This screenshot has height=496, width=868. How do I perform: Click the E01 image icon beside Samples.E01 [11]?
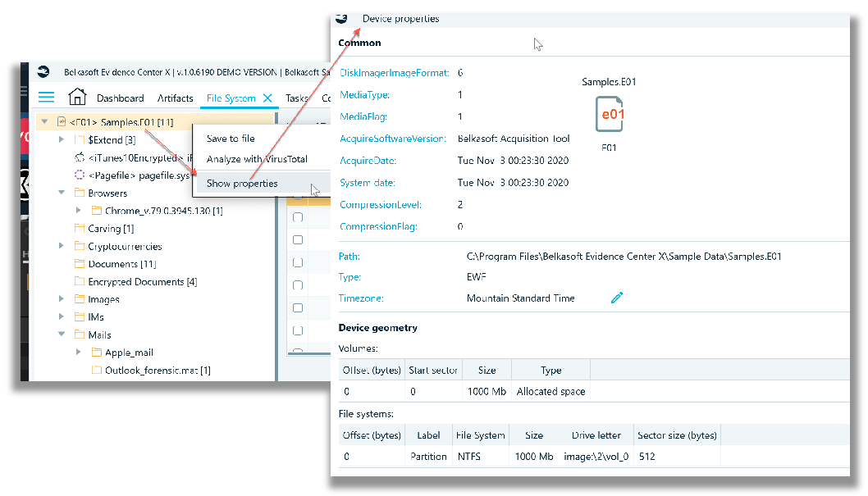click(x=62, y=121)
